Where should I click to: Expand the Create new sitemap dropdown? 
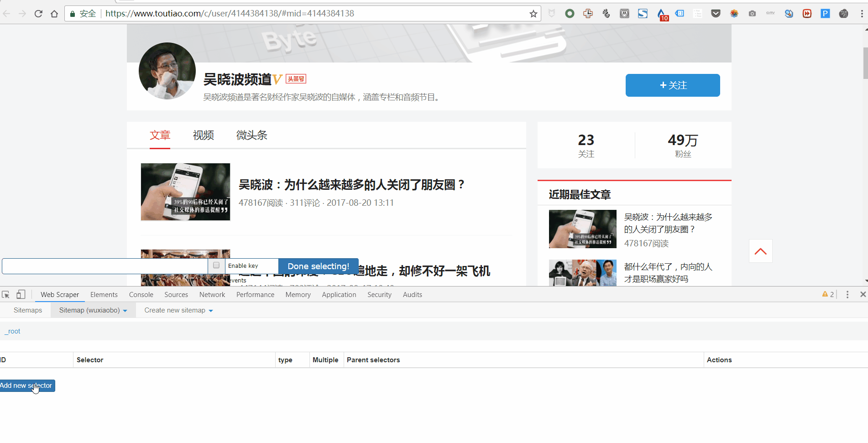[178, 310]
